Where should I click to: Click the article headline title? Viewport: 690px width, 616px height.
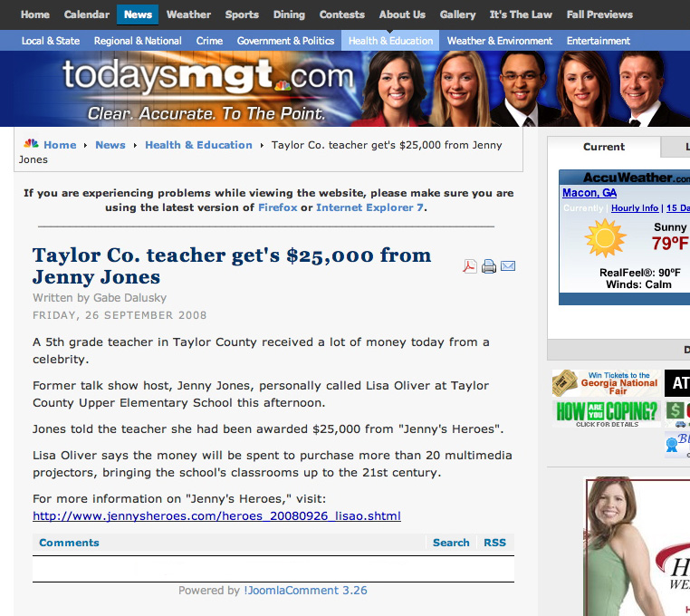(x=232, y=266)
